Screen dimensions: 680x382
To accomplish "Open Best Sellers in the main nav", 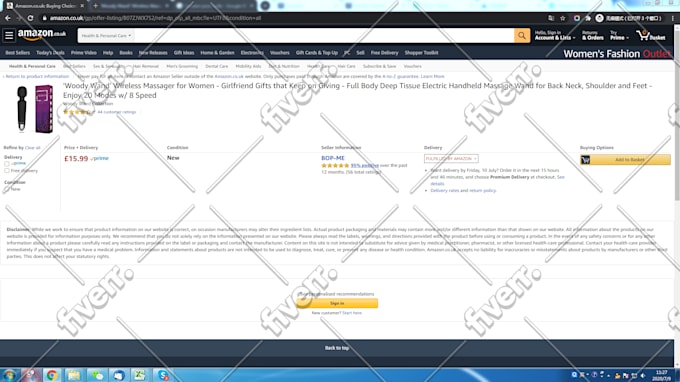I will 18,53.
